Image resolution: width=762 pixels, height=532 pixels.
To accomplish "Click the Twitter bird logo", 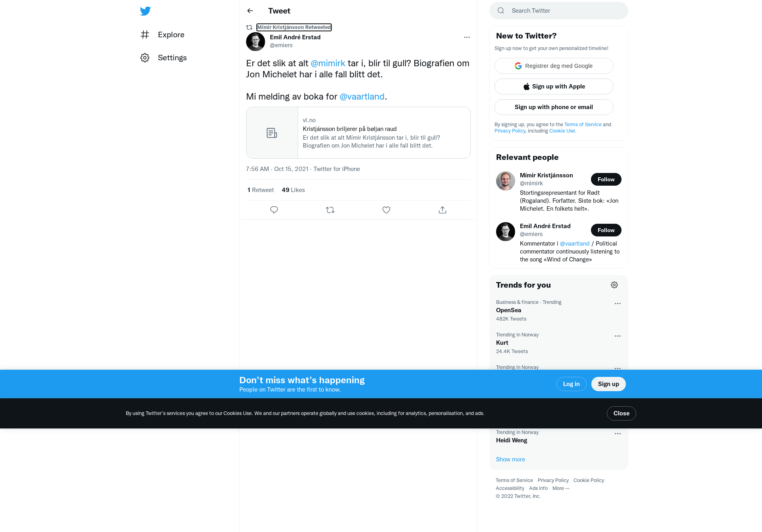I will point(145,11).
